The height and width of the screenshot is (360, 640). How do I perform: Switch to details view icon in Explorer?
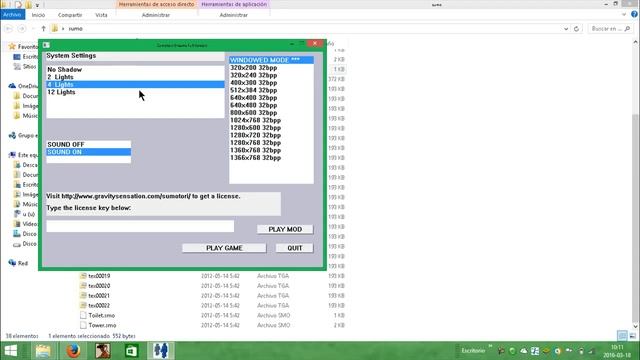(x=622, y=336)
